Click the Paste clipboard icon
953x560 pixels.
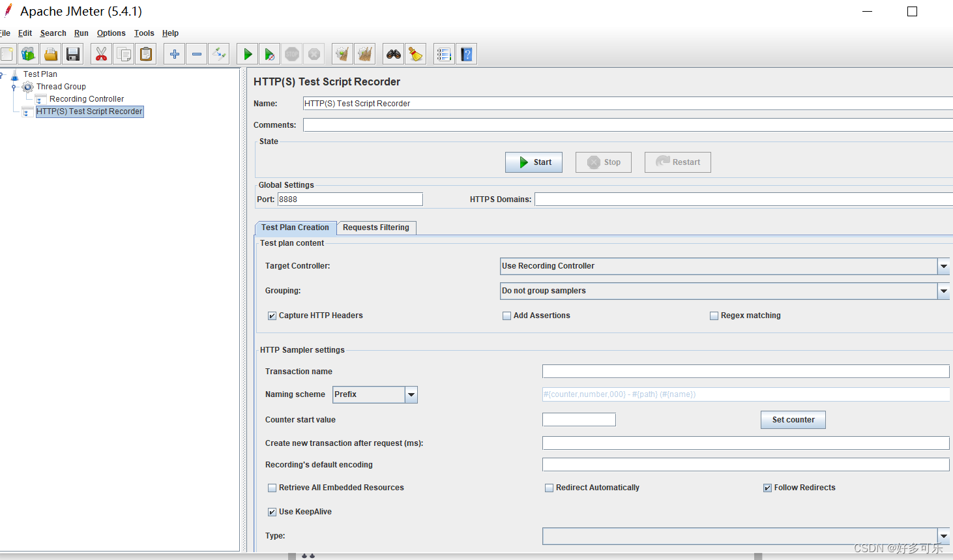pos(146,54)
